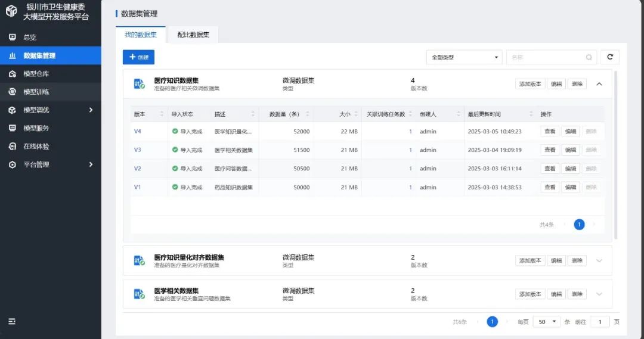Click the 在线体验 sidebar icon
The width and height of the screenshot is (644, 339).
coord(13,147)
